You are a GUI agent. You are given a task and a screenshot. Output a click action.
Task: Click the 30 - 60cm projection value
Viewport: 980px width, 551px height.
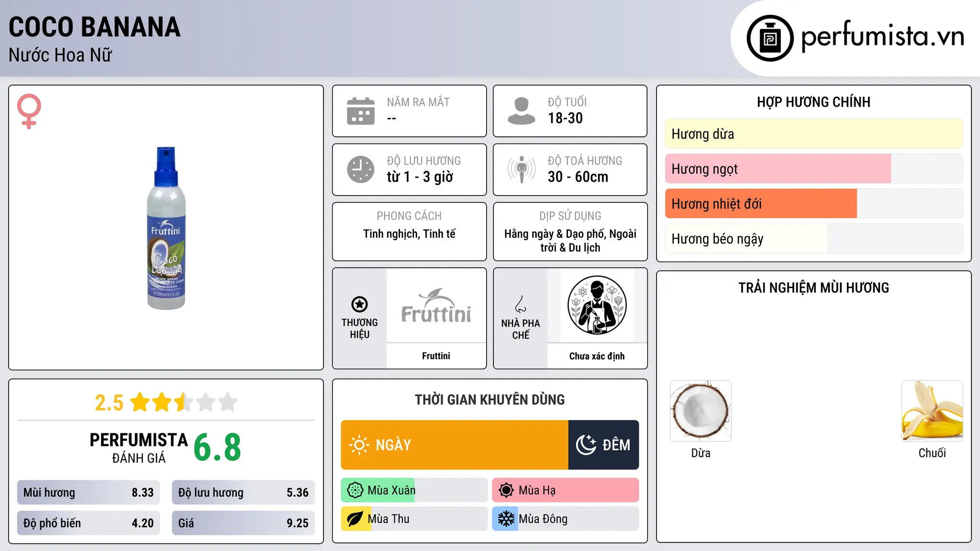pos(578,177)
